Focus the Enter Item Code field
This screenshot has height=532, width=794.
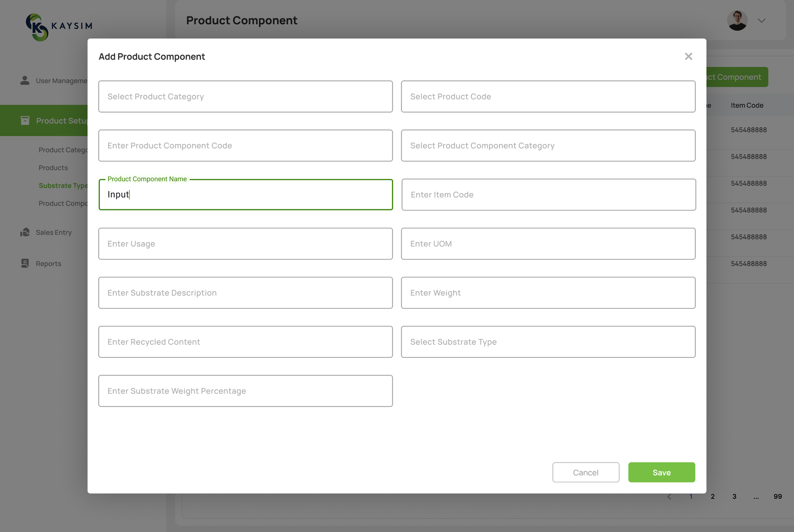coord(548,195)
